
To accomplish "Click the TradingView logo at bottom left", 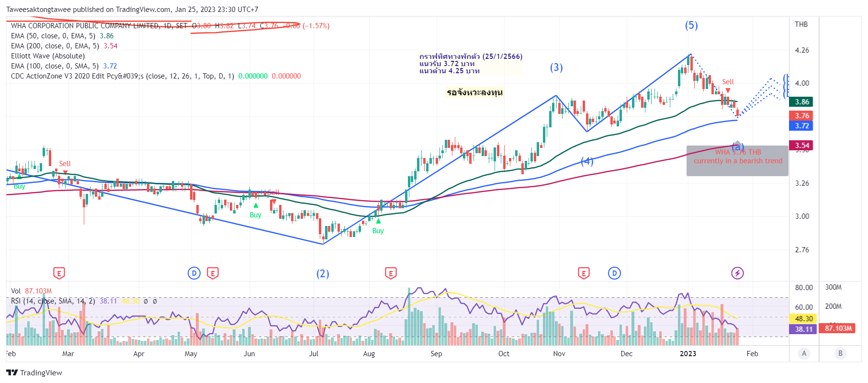I will (34, 372).
